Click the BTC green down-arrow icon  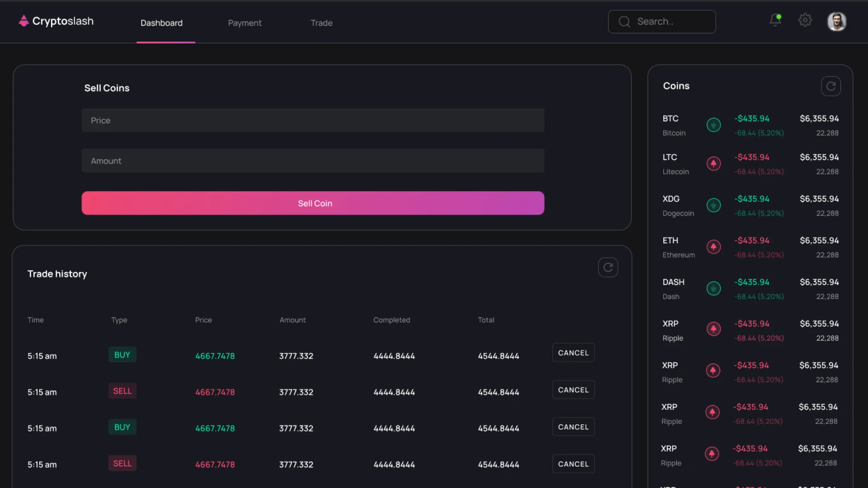point(713,125)
